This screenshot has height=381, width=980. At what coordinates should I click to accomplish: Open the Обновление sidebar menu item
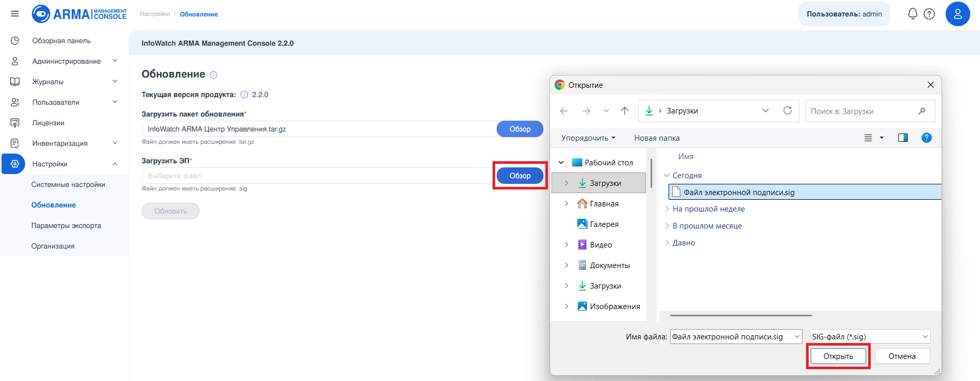(53, 205)
